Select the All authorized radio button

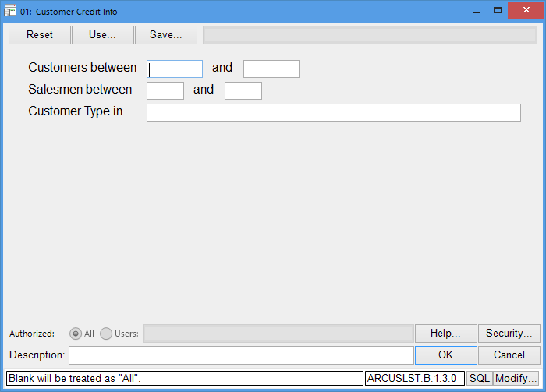pos(76,334)
